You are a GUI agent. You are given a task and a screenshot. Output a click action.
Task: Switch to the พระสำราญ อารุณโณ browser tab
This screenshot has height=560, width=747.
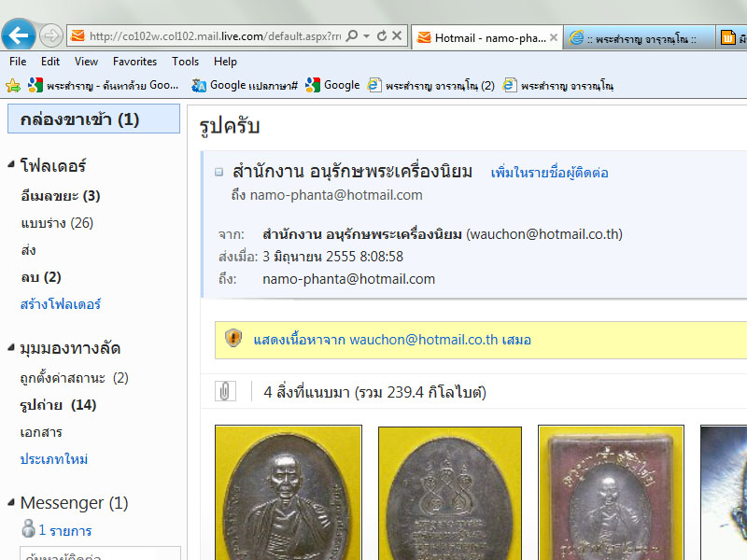[x=640, y=37]
